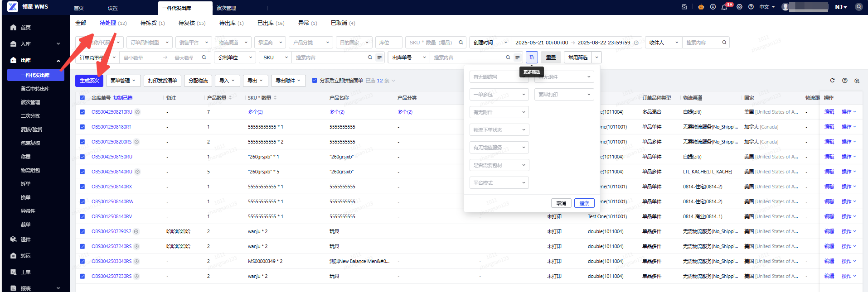Click the top-right global search icon
868x292 pixels.
(858, 7)
